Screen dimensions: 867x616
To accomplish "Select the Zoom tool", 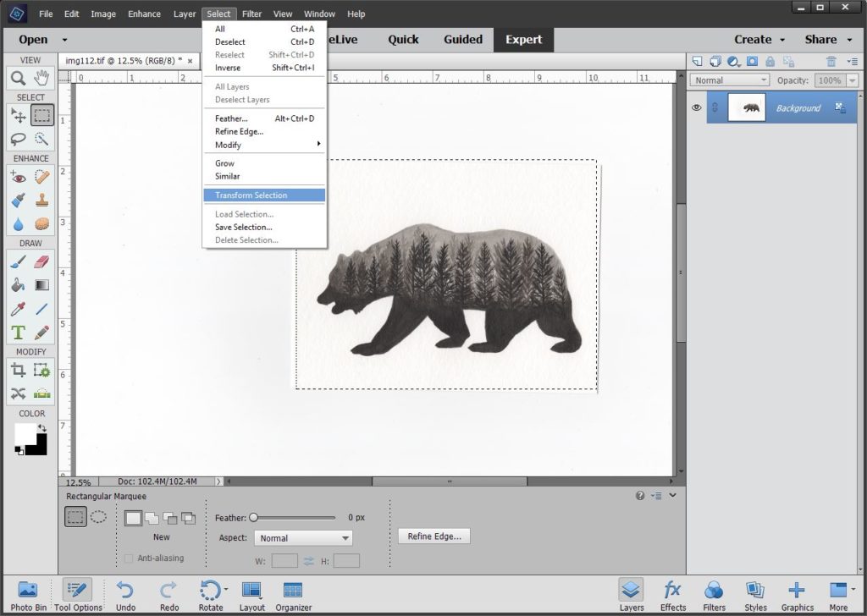I will (x=19, y=79).
